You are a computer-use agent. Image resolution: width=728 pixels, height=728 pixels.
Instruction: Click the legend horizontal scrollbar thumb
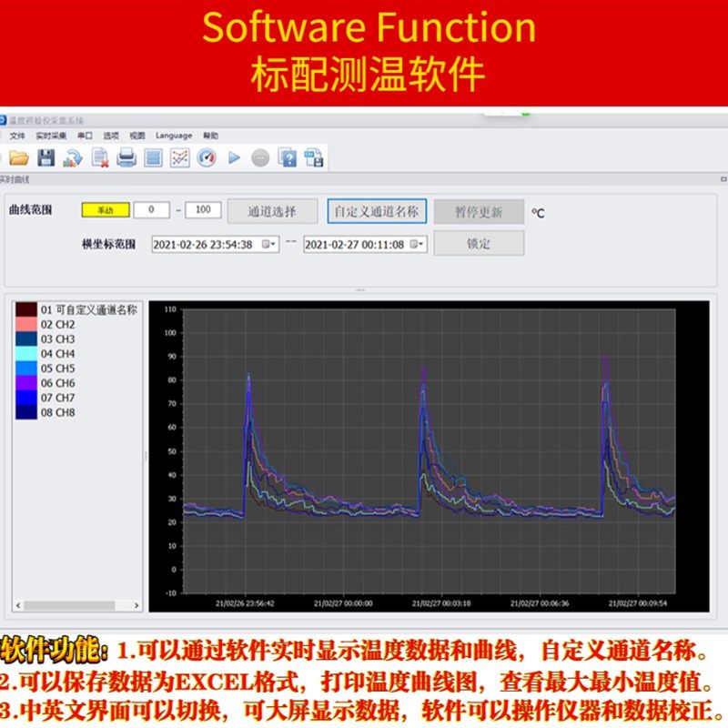coord(70,605)
